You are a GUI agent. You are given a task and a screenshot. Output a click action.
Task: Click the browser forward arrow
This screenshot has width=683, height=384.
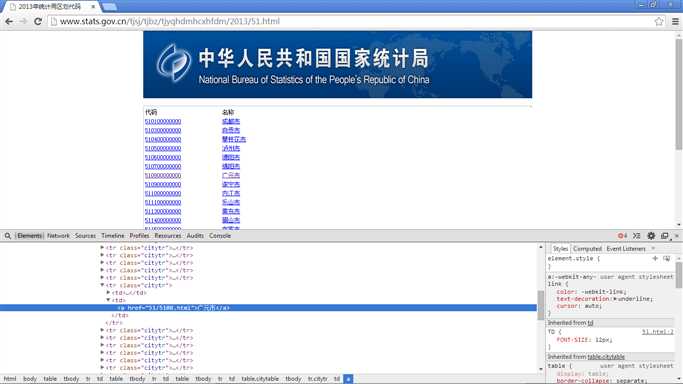tap(24, 21)
